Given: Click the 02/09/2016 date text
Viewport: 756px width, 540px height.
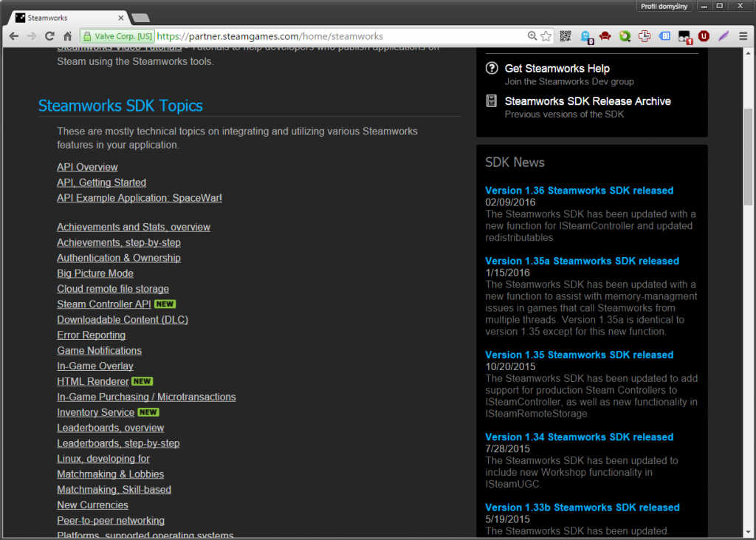Looking at the screenshot, I should [510, 202].
